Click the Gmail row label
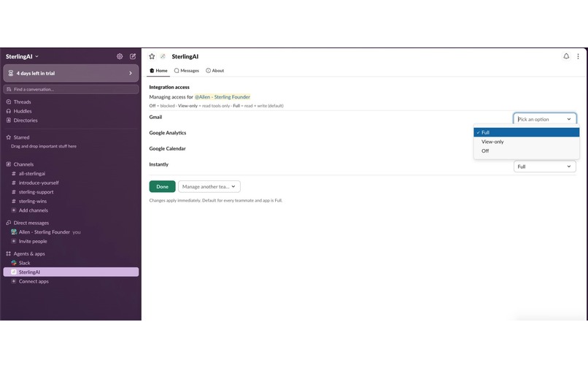588x368 pixels. (155, 117)
